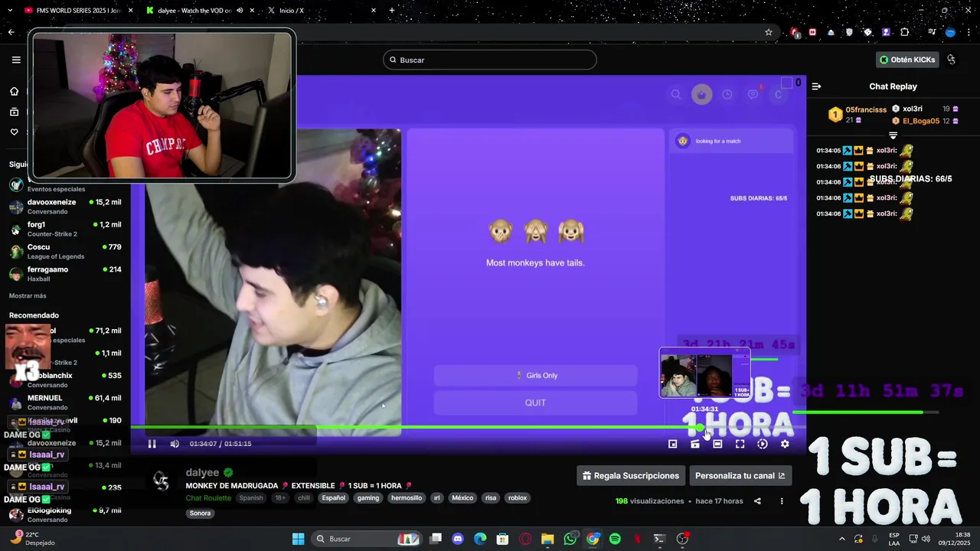Image resolution: width=980 pixels, height=551 pixels.
Task: Focus the Buscar search field on Kick
Action: tap(490, 60)
